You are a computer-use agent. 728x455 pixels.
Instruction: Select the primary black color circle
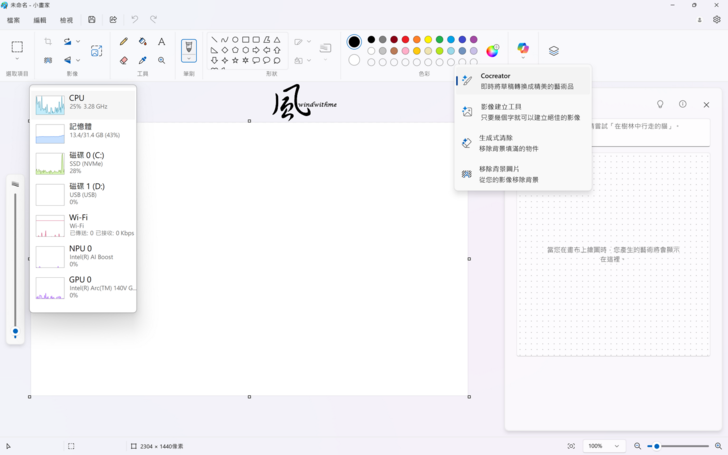click(x=354, y=42)
